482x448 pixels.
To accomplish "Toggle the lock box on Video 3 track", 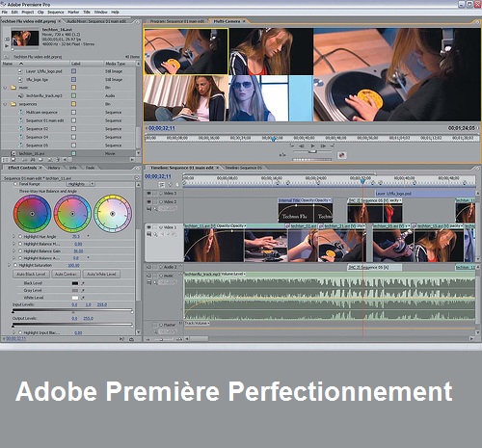I will (x=155, y=194).
